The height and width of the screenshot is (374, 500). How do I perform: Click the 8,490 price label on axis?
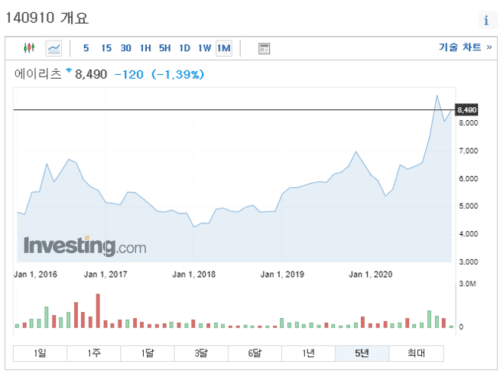[467, 110]
